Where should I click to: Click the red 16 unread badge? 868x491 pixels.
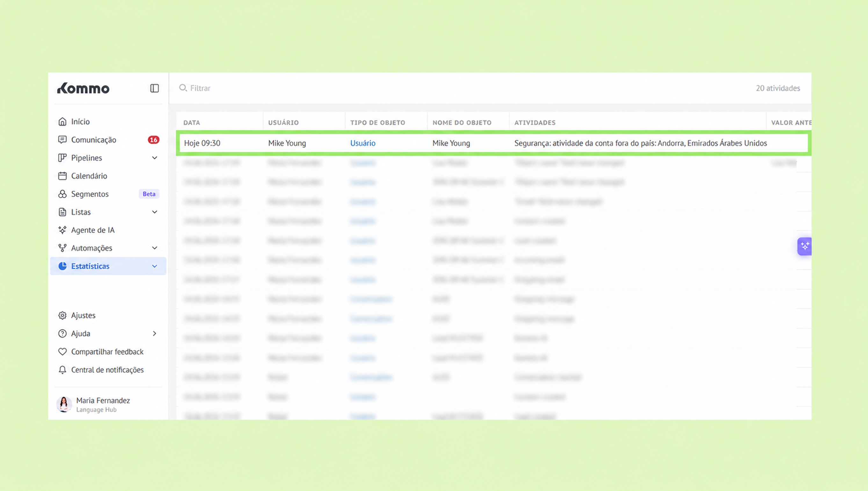pos(153,140)
